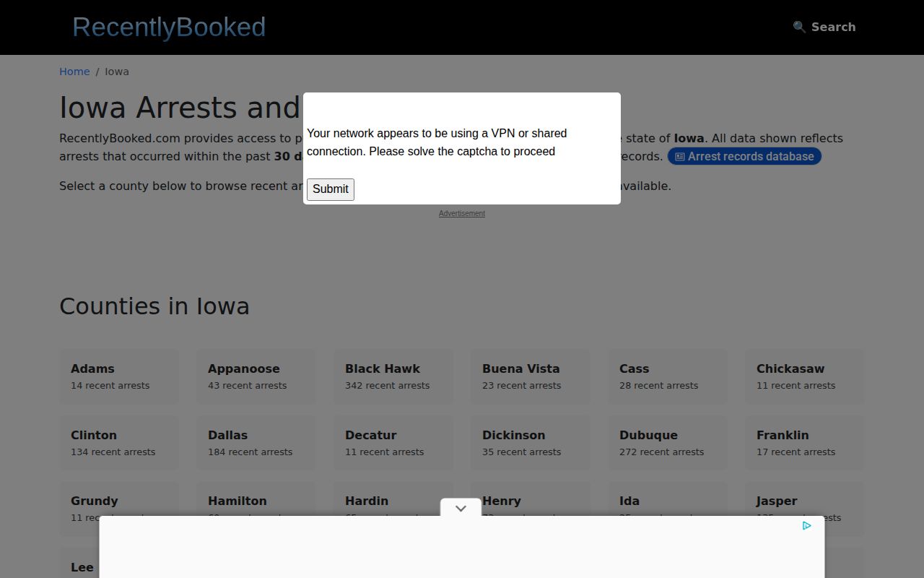This screenshot has height=578, width=924.
Task: Open Buena Vista county arrests
Action: pyautogui.click(x=531, y=376)
